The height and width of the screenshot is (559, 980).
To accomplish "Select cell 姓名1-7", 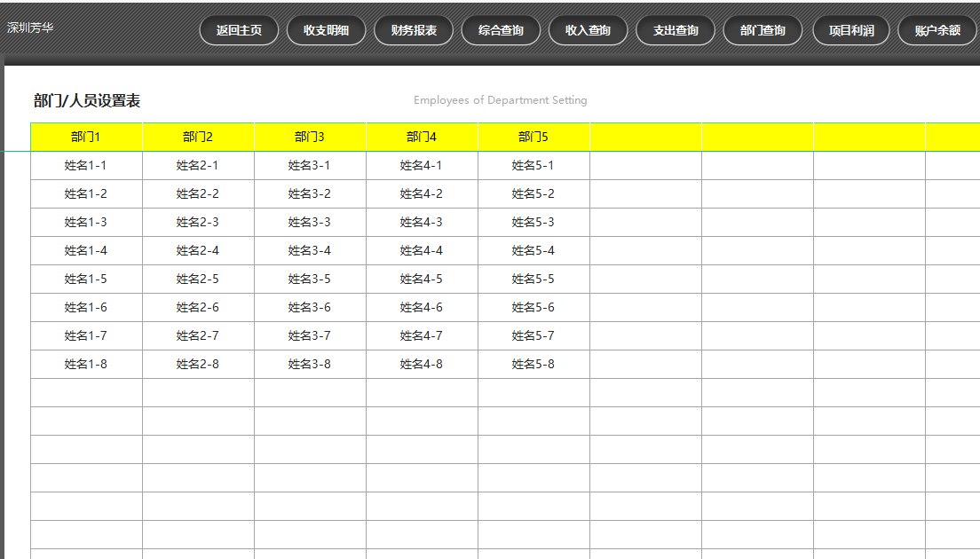I will pyautogui.click(x=86, y=336).
